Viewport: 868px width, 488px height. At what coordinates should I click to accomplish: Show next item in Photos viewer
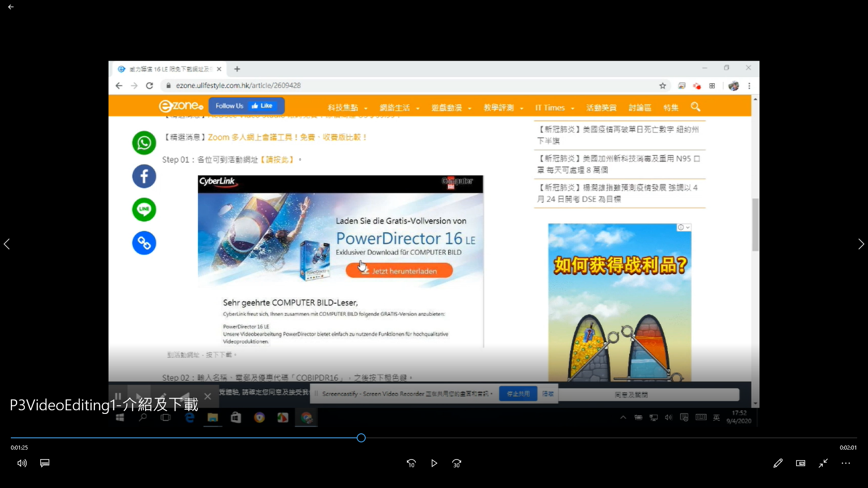click(861, 244)
